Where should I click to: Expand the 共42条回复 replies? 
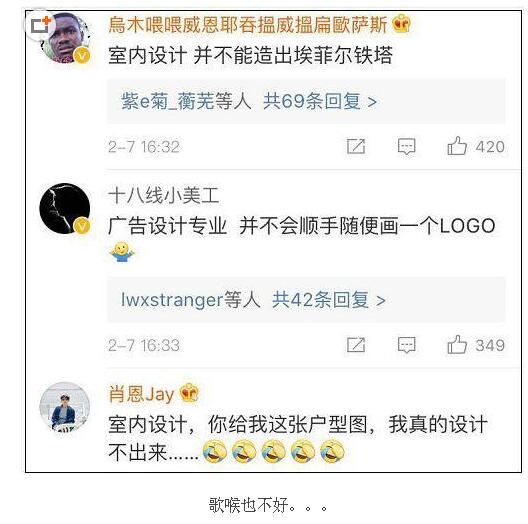tap(328, 300)
